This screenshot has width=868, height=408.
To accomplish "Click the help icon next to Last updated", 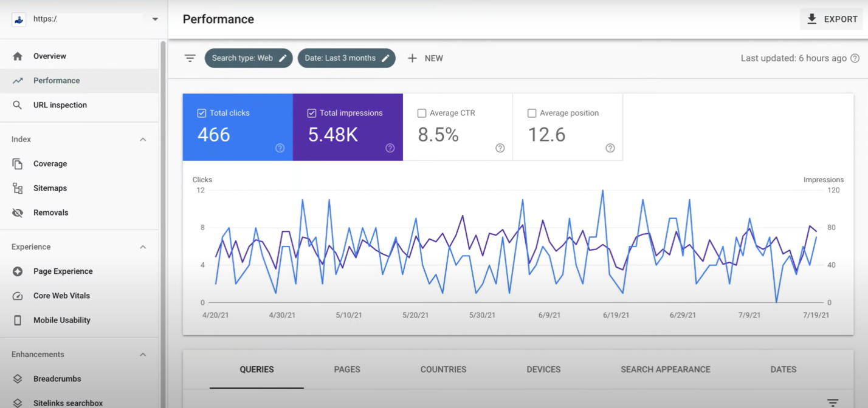I will click(855, 58).
